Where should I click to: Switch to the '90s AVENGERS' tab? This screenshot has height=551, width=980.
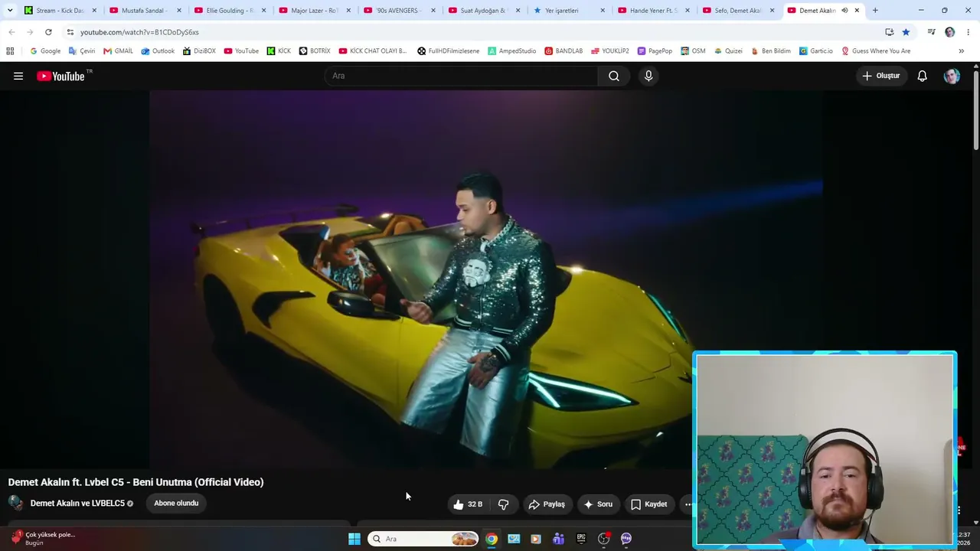click(x=399, y=11)
